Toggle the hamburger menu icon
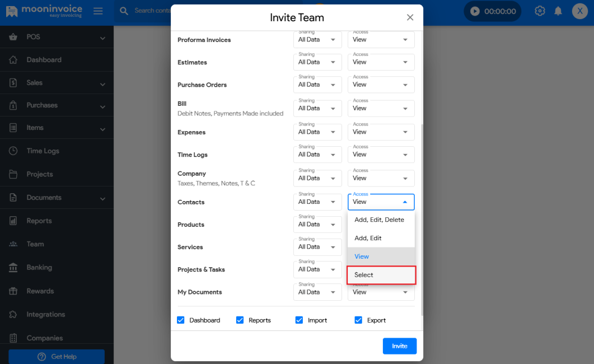The image size is (594, 364). click(98, 11)
